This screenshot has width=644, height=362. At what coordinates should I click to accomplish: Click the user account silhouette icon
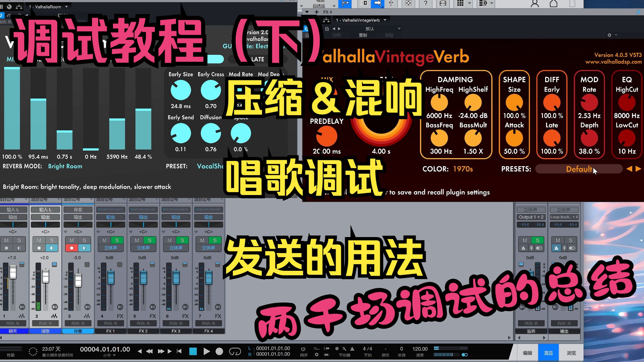click(x=535, y=3)
